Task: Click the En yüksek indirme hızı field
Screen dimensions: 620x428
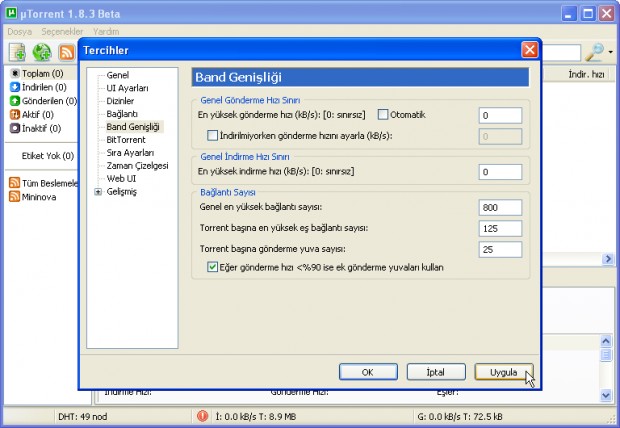Action: (x=500, y=172)
